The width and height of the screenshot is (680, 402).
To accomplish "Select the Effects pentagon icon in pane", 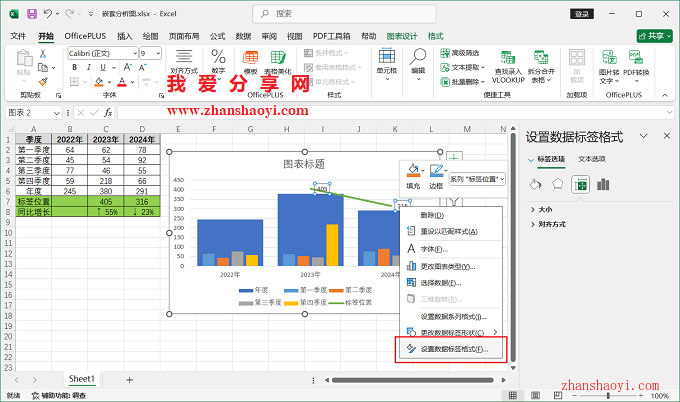I will click(558, 184).
